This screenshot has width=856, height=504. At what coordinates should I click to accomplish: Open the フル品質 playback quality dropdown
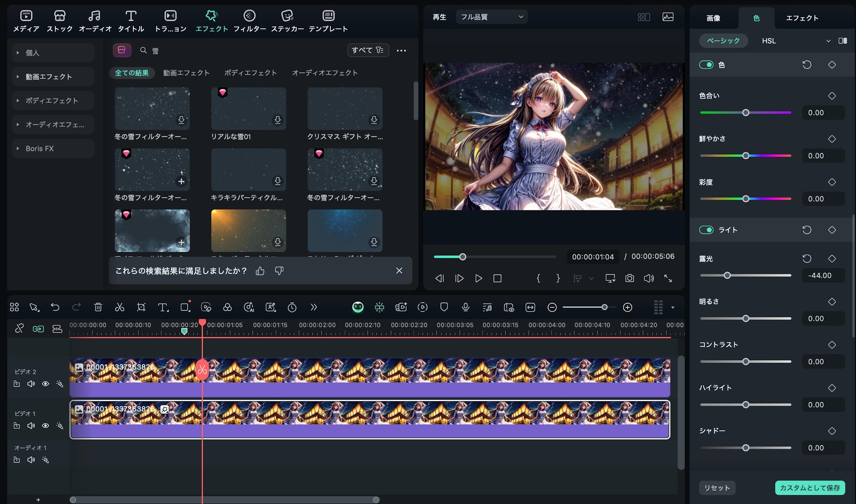point(492,17)
